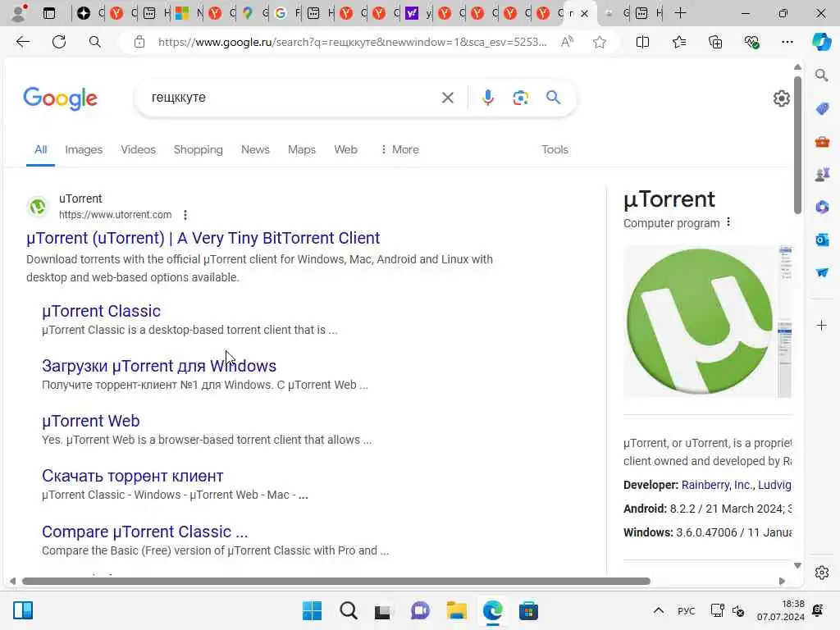Screen dimensions: 840x630
Task: Open taskbar Search
Action: (x=348, y=610)
